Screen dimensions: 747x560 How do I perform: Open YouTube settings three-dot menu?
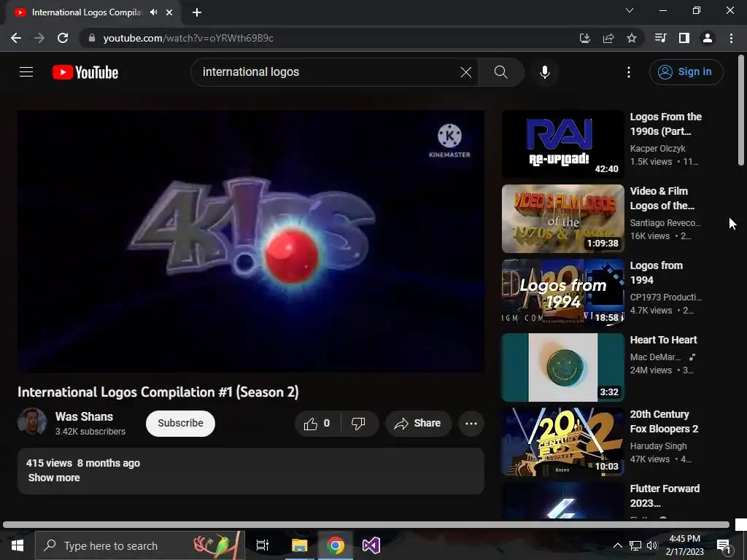629,72
